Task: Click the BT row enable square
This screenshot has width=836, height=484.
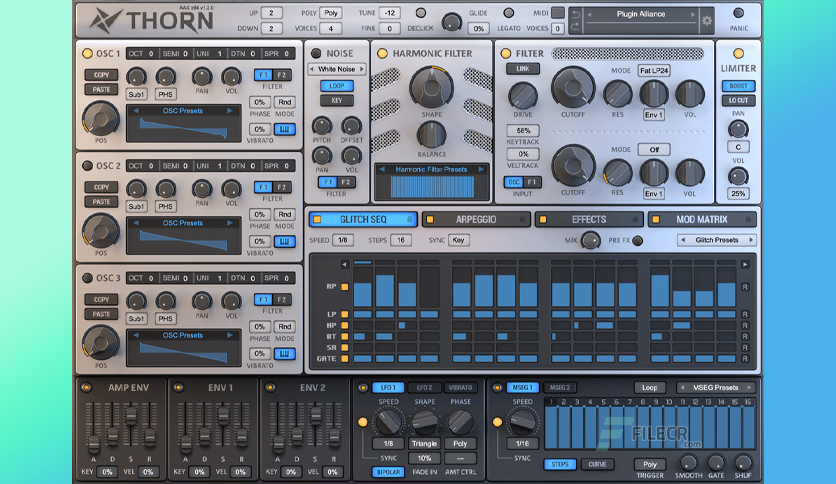Action: coord(345,336)
